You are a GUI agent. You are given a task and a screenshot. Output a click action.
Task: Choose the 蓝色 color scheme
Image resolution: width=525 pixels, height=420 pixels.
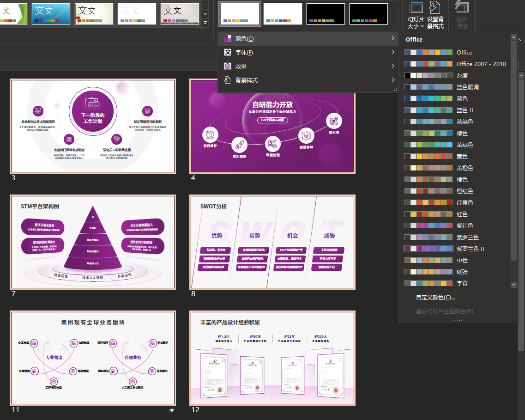(x=455, y=98)
